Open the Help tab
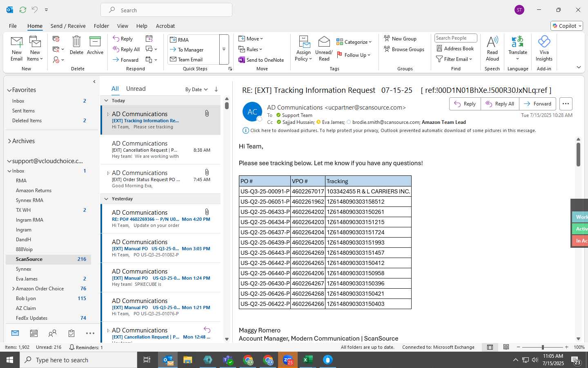The width and height of the screenshot is (588, 368). coord(142,26)
